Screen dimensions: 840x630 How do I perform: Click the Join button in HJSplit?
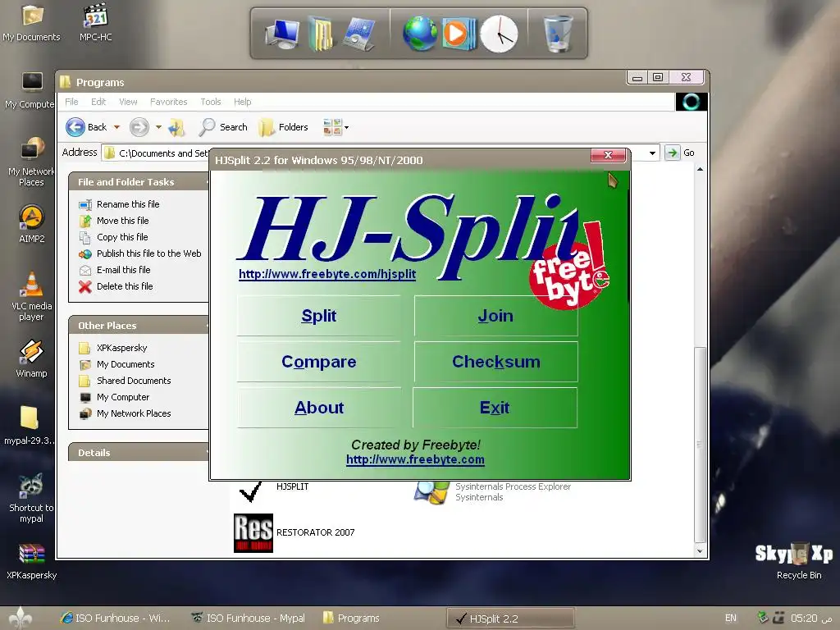496,316
